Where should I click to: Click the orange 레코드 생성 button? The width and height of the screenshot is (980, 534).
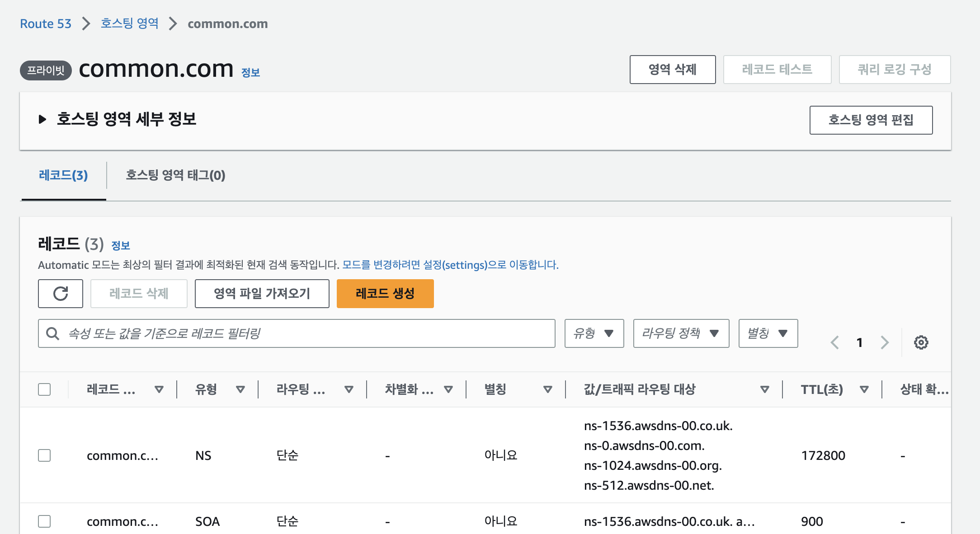coord(385,294)
